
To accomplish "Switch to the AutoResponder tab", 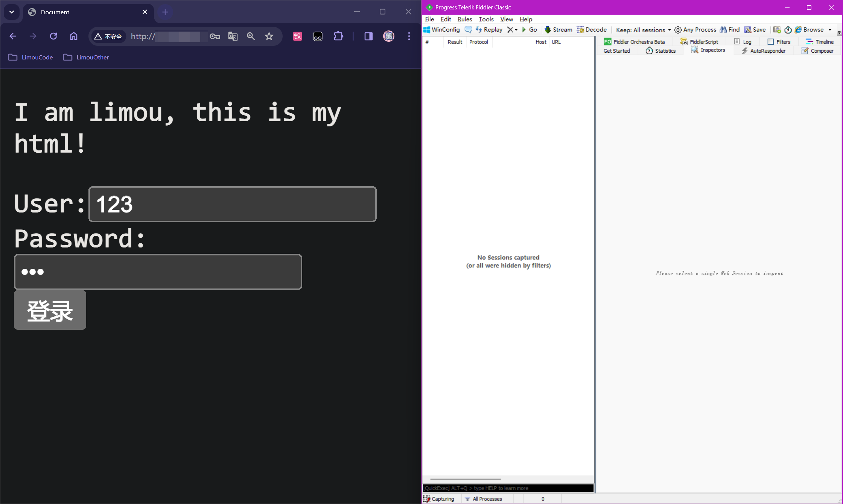I will (763, 51).
